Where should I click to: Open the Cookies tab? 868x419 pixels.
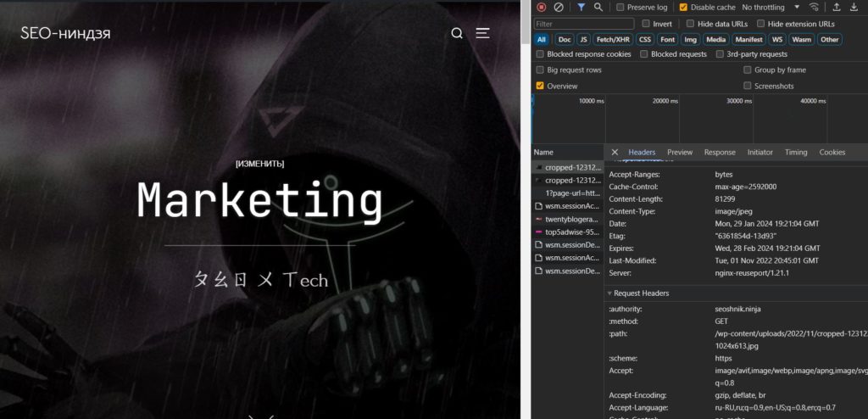click(x=832, y=152)
